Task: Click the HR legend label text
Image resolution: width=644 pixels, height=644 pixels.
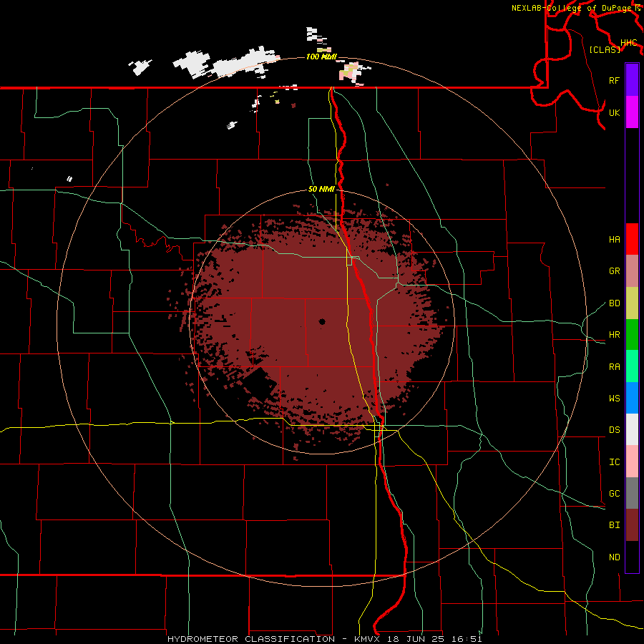Action: (x=614, y=335)
